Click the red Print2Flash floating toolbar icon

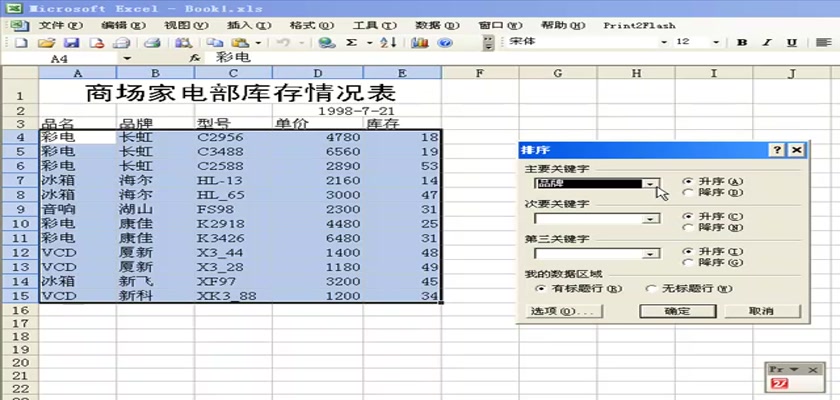(780, 383)
